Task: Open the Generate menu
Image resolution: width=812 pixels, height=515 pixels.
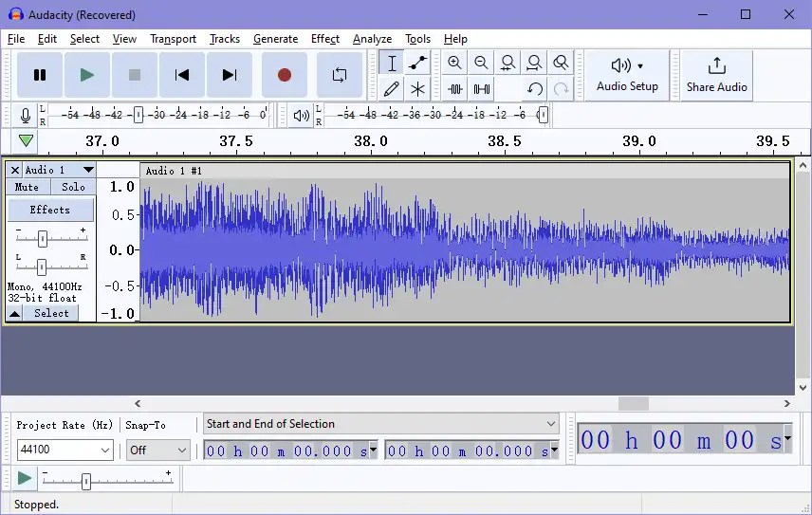Action: click(275, 39)
